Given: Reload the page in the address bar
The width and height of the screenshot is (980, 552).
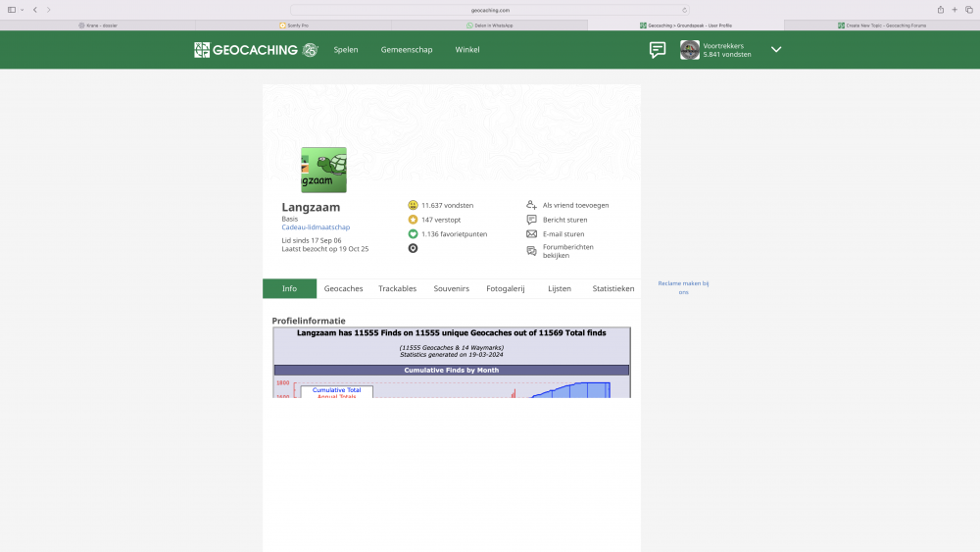Looking at the screenshot, I should point(684,10).
